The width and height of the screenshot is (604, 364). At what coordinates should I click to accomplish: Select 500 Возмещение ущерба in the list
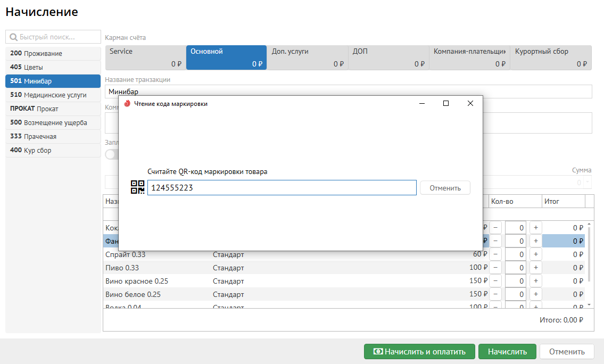53,122
